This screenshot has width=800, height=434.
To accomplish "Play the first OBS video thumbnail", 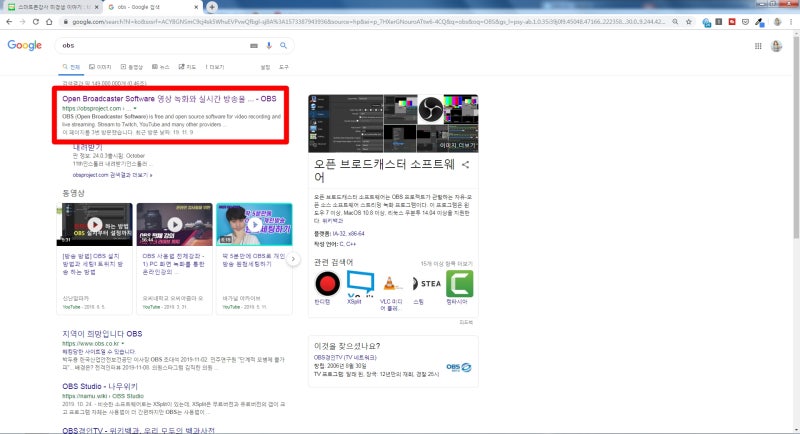I will [x=94, y=224].
